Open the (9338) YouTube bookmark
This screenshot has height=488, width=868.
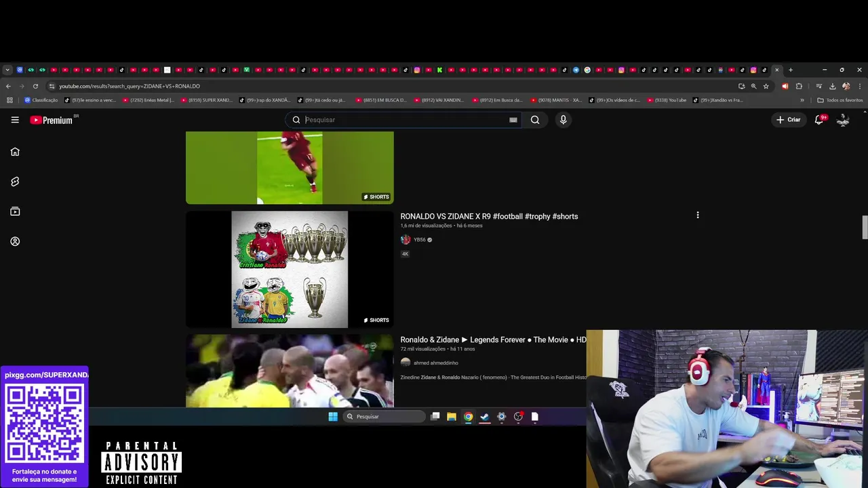(667, 100)
